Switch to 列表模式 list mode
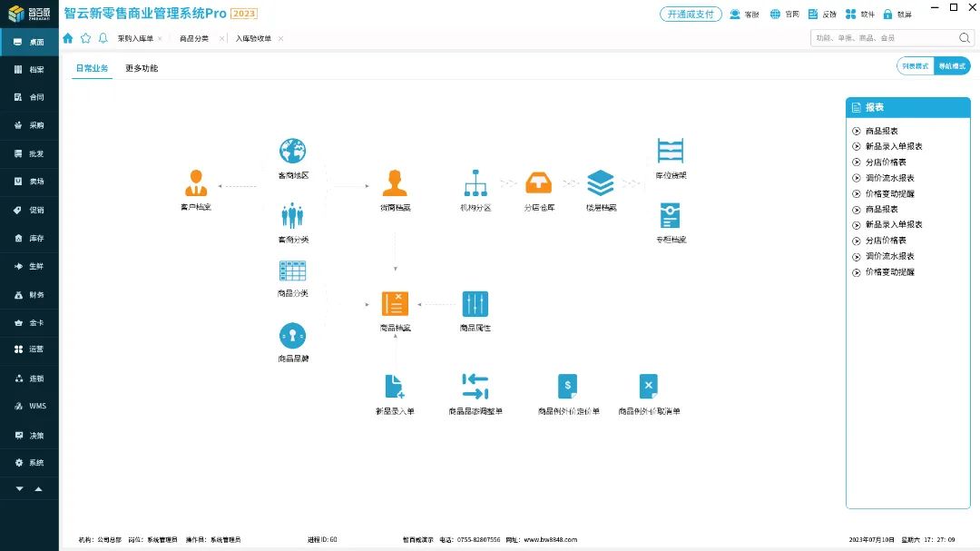This screenshot has width=980, height=551. click(915, 66)
